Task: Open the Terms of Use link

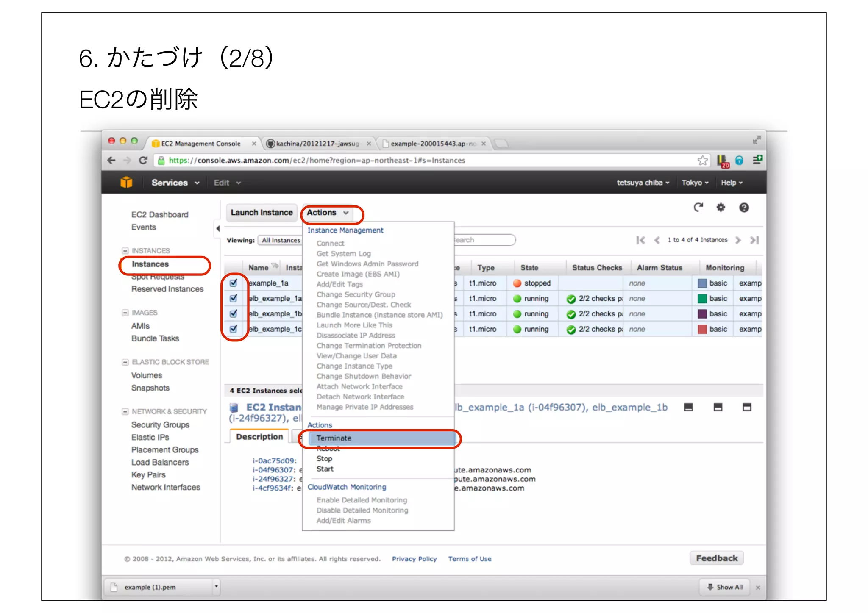Action: (470, 559)
